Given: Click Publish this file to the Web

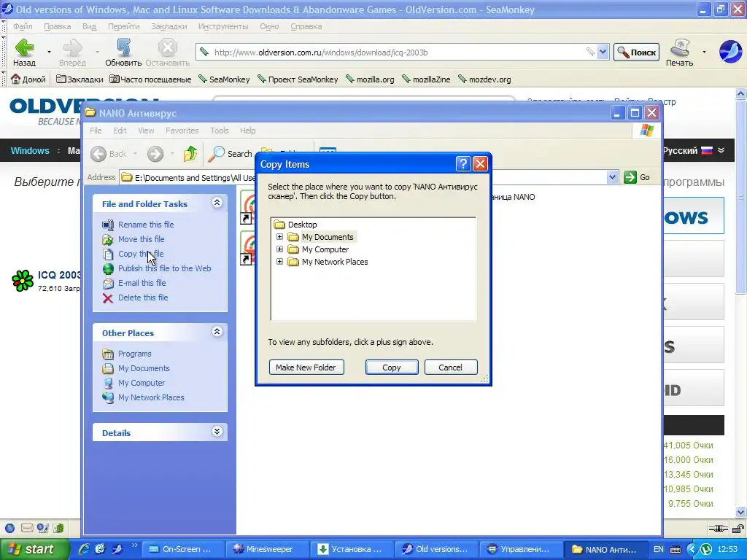Looking at the screenshot, I should [164, 268].
